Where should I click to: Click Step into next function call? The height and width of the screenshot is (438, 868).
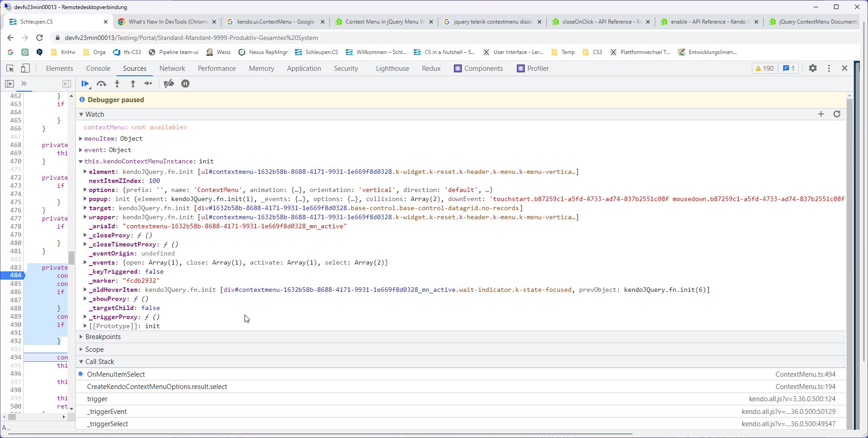click(117, 84)
